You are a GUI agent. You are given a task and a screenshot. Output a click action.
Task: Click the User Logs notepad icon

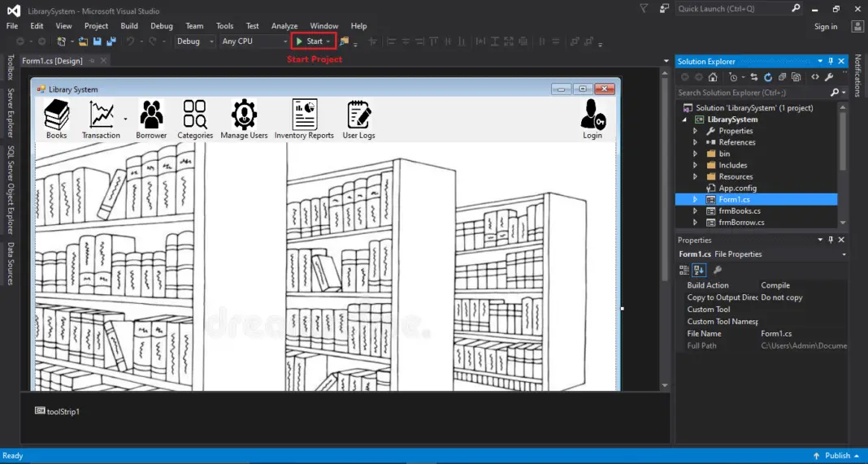click(358, 115)
